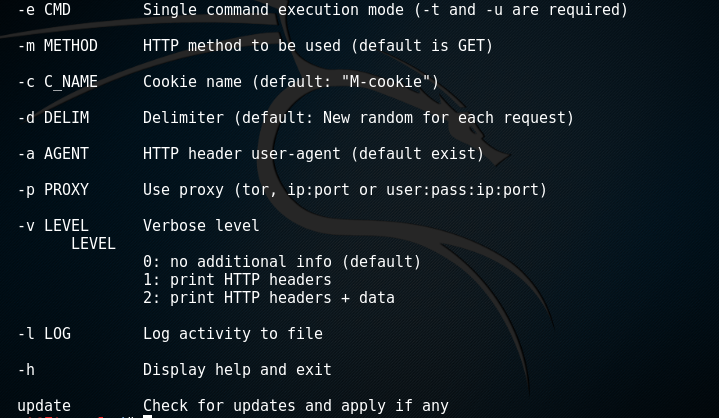The width and height of the screenshot is (719, 418).
Task: Click 'Single command execution mode' description
Action: [x=385, y=10]
